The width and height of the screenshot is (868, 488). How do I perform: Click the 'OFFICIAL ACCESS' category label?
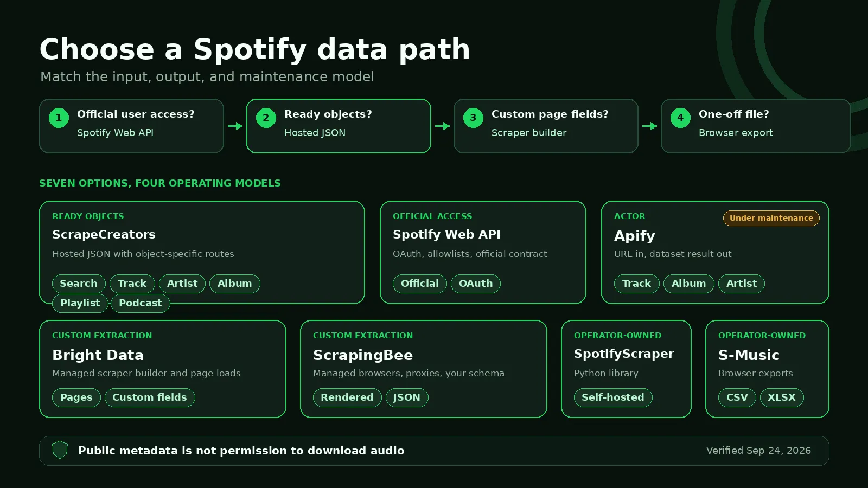(x=432, y=216)
